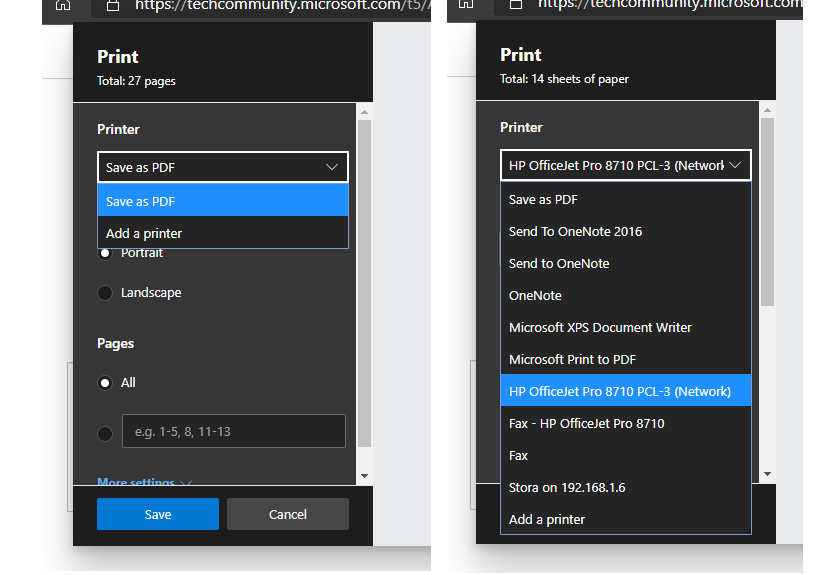Select the Portrait orientation radio button

tap(105, 253)
